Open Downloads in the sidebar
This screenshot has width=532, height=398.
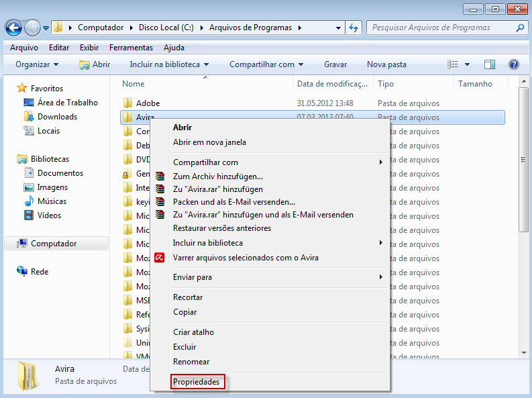50,117
